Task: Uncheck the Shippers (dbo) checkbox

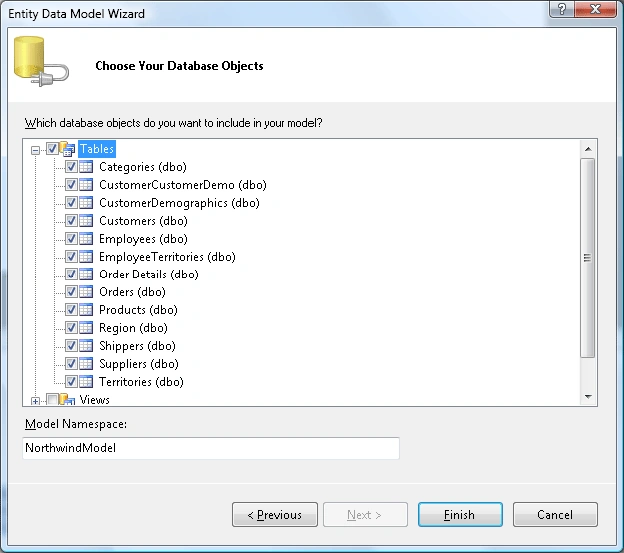Action: click(x=71, y=345)
